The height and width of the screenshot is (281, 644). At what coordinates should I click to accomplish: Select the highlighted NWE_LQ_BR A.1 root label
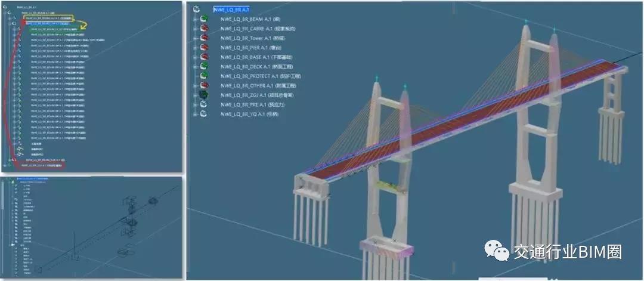coord(231,10)
